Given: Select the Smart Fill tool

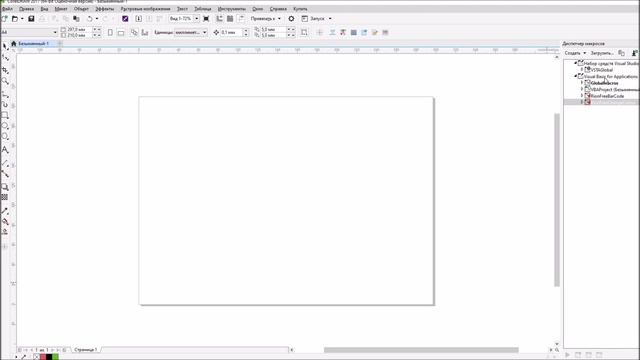Looking at the screenshot, I should [5, 232].
